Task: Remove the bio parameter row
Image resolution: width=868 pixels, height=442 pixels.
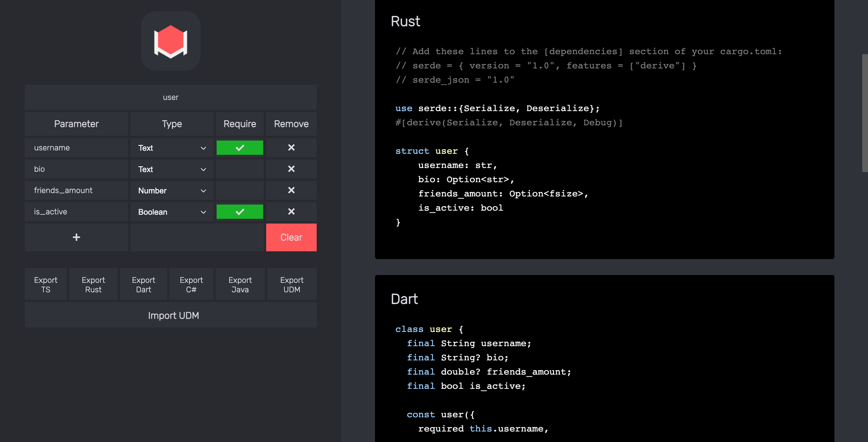Action: click(x=291, y=169)
